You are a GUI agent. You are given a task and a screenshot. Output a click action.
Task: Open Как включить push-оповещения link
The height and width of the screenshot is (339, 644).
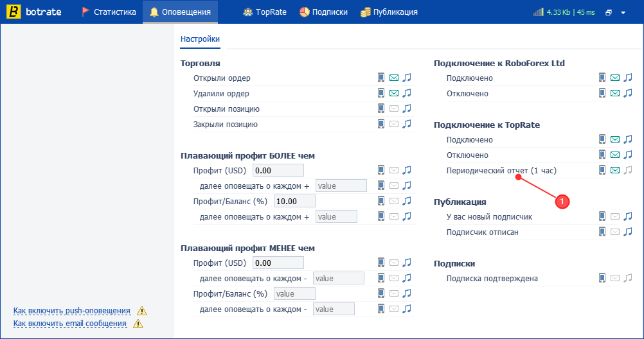[x=72, y=311]
